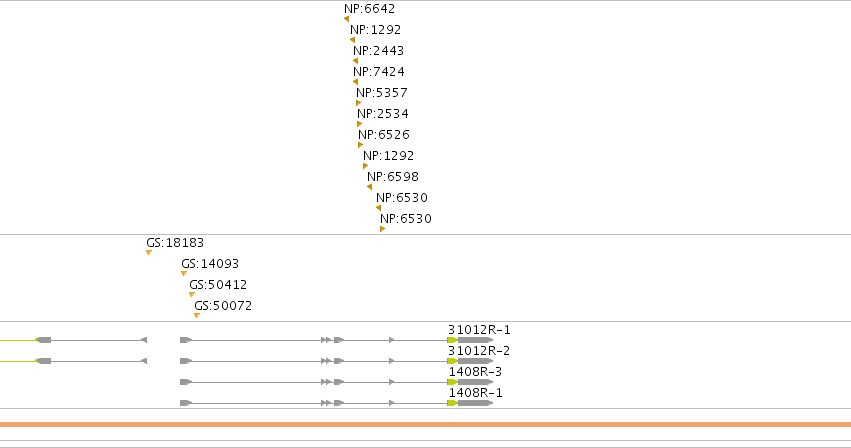
Task: Click the triangle marker under GS:50072
Action: (x=197, y=316)
